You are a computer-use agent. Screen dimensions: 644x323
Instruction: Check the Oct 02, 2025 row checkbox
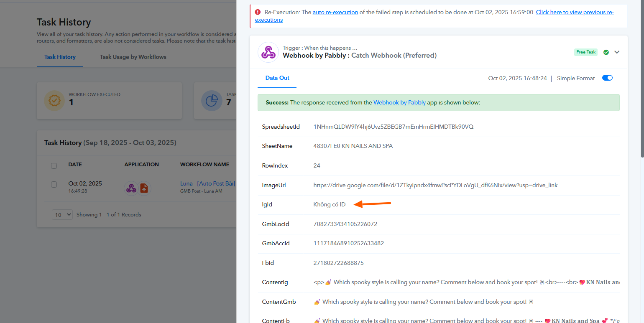54,184
